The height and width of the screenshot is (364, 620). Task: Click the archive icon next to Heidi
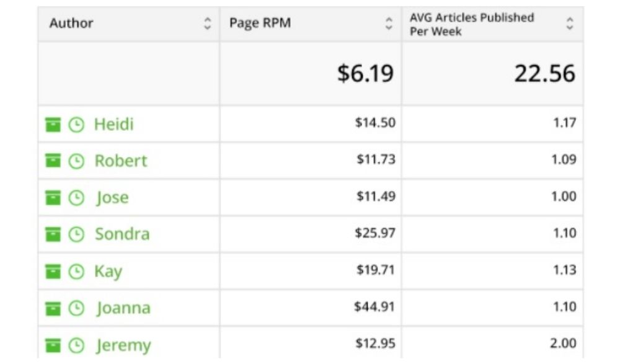[53, 125]
